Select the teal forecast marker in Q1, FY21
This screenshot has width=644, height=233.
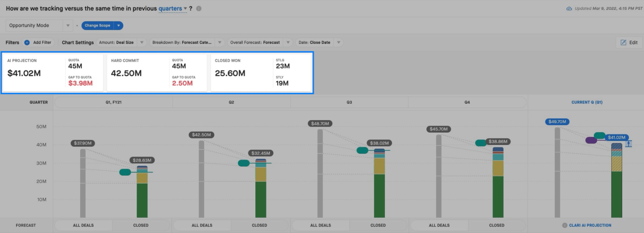pos(125,172)
